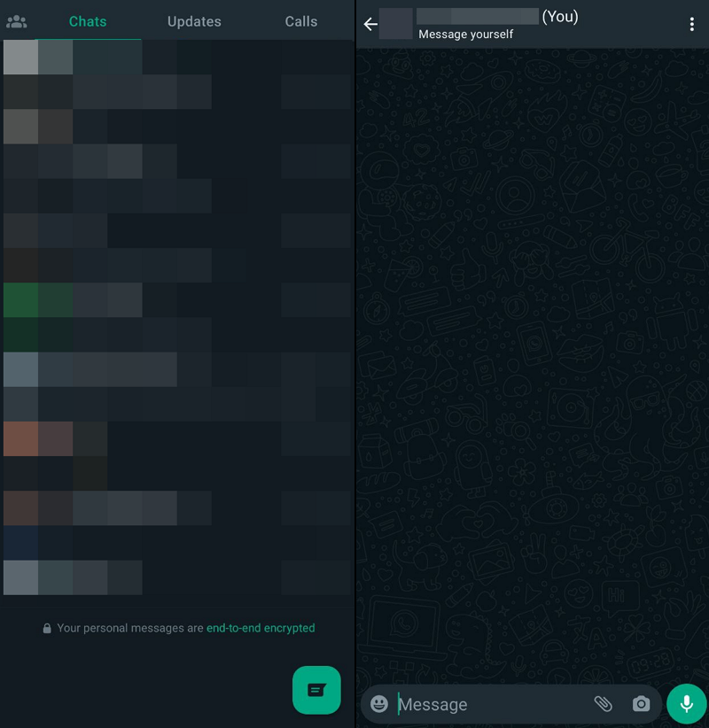Image resolution: width=709 pixels, height=728 pixels.
Task: Go back using the arrow in chat header
Action: point(370,24)
